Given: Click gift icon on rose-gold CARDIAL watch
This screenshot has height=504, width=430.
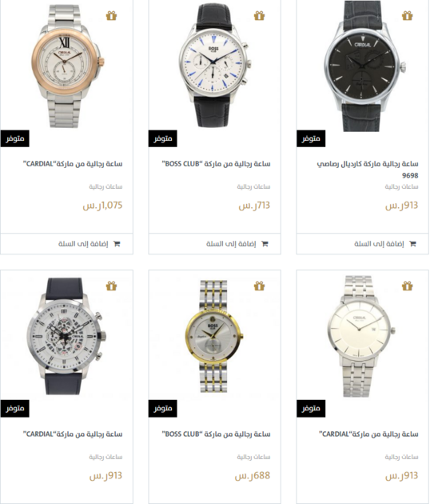Looking at the screenshot, I should 111,15.
